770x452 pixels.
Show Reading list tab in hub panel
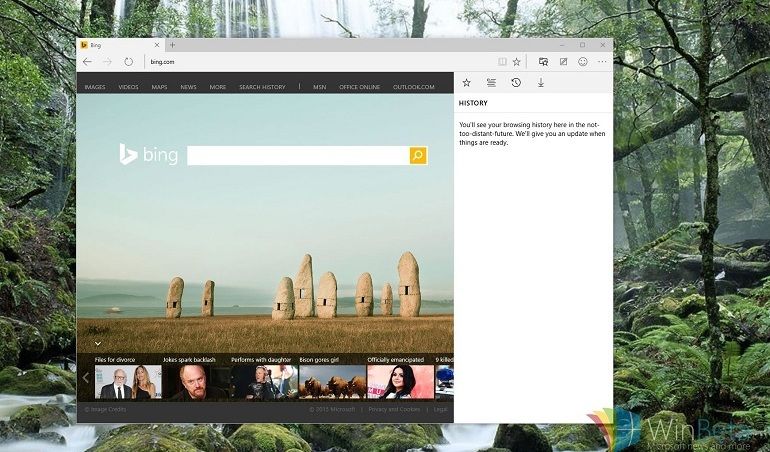(491, 83)
